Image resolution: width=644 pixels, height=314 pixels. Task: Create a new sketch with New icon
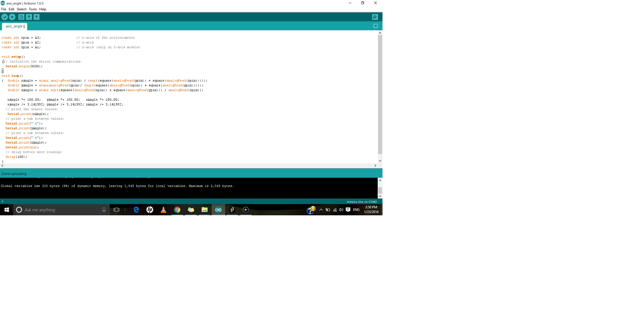point(21,17)
